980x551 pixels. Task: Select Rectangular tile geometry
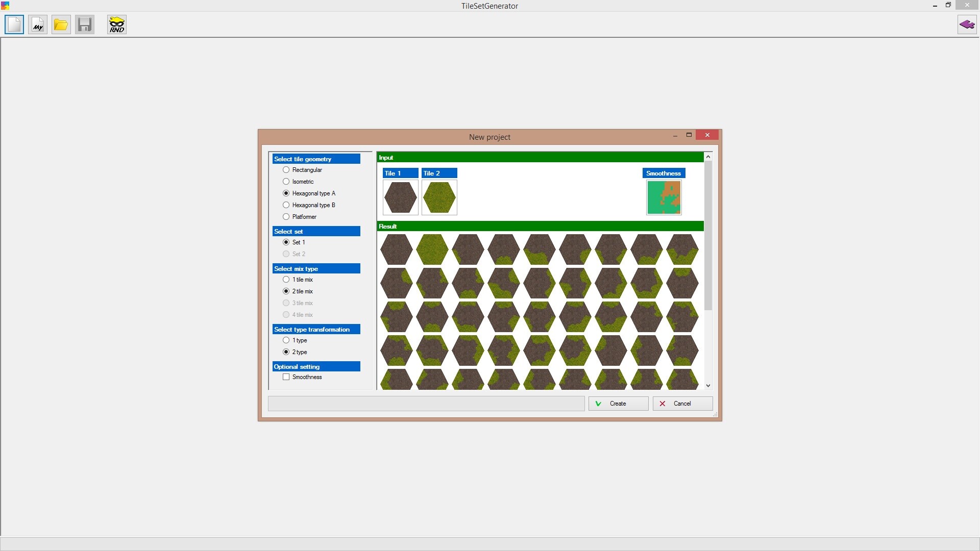[x=286, y=170]
